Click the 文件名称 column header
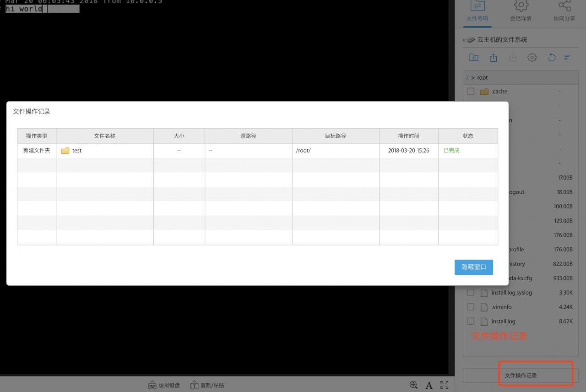The height and width of the screenshot is (392, 586). pos(105,136)
